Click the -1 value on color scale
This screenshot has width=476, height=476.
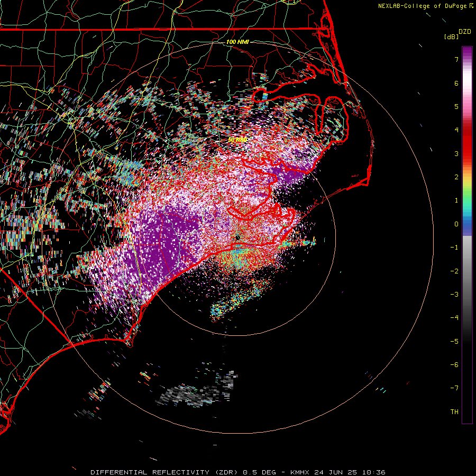pyautogui.click(x=454, y=248)
